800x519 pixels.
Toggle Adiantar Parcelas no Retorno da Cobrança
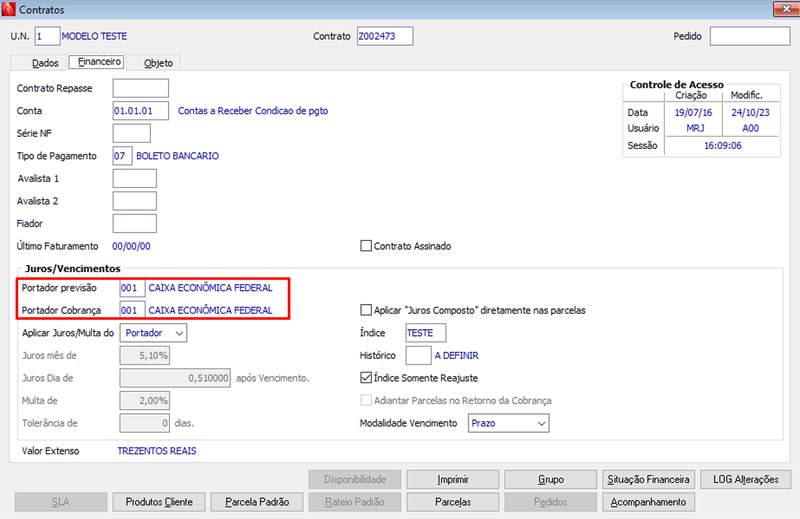(x=366, y=400)
